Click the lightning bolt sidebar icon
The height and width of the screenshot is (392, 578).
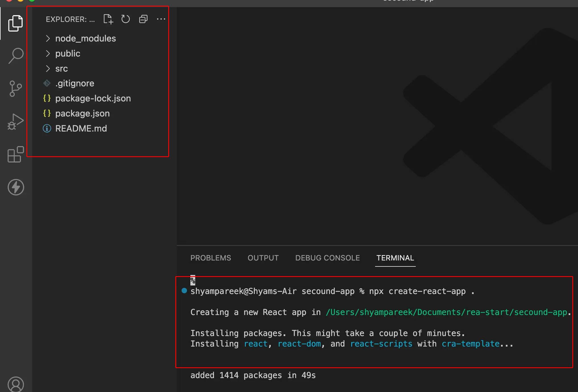pos(16,187)
